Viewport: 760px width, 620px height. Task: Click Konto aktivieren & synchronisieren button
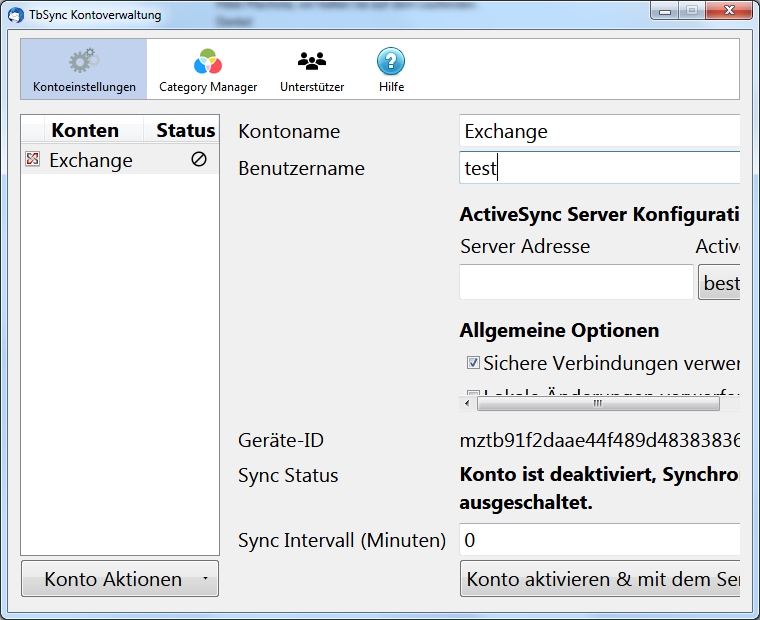(x=600, y=579)
